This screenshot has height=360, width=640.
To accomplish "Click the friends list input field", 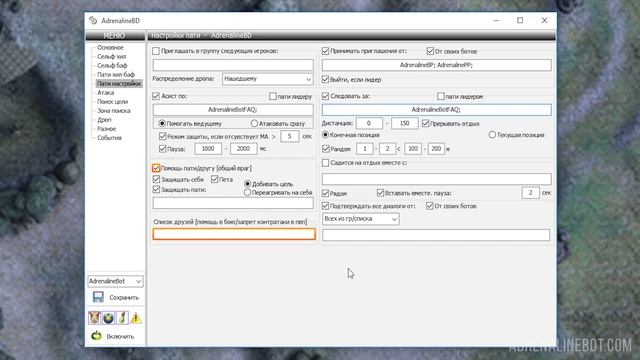I will point(234,234).
